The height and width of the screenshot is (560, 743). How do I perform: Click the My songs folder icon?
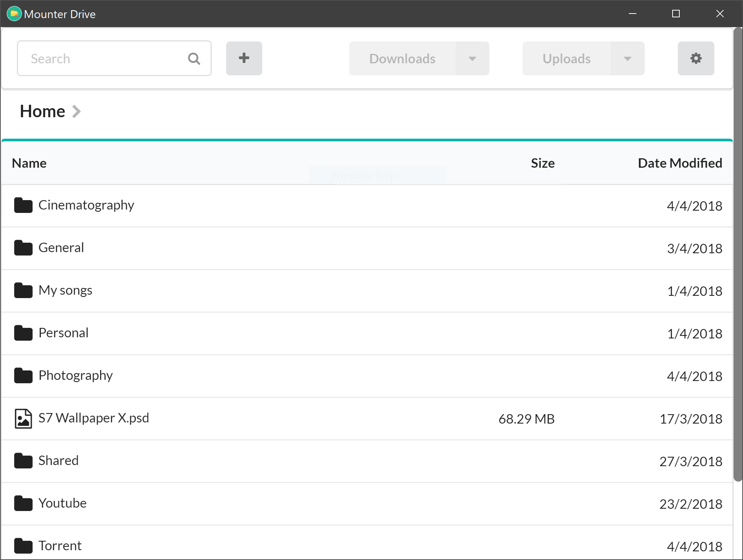point(23,291)
